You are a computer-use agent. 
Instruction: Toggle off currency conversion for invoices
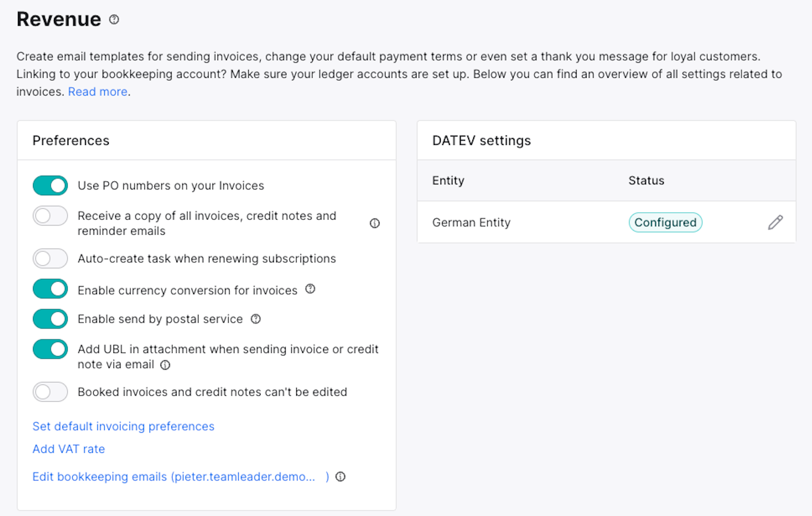point(50,289)
